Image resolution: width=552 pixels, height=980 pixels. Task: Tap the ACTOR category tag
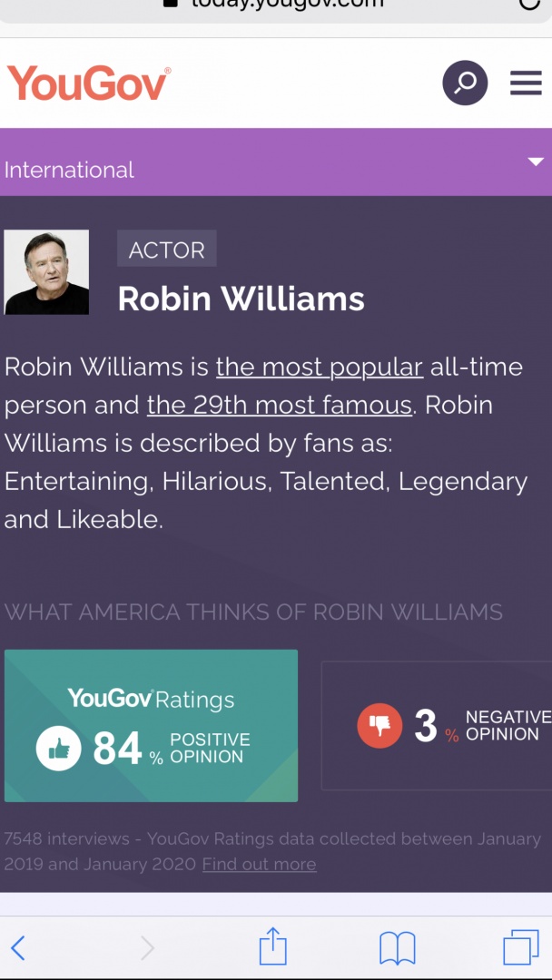coord(167,250)
